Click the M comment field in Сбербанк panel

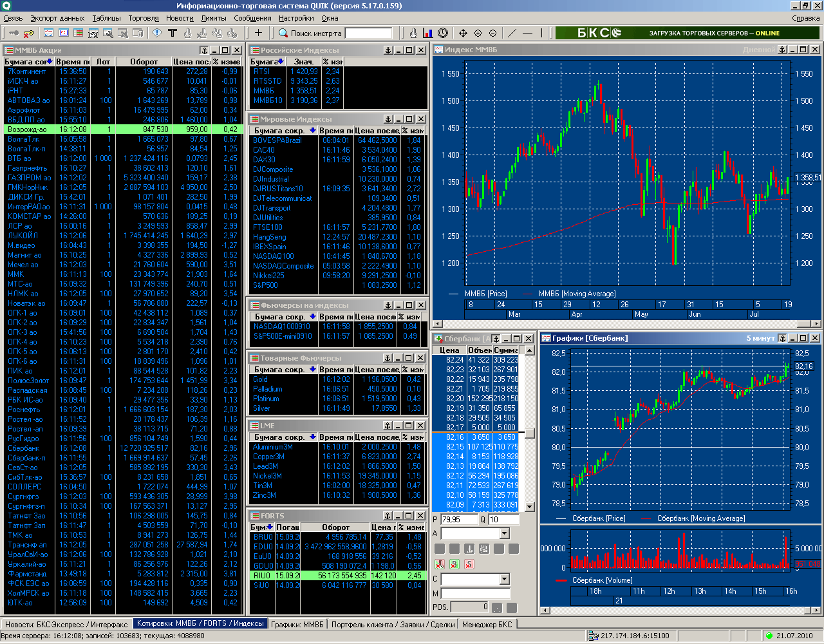pyautogui.click(x=475, y=593)
